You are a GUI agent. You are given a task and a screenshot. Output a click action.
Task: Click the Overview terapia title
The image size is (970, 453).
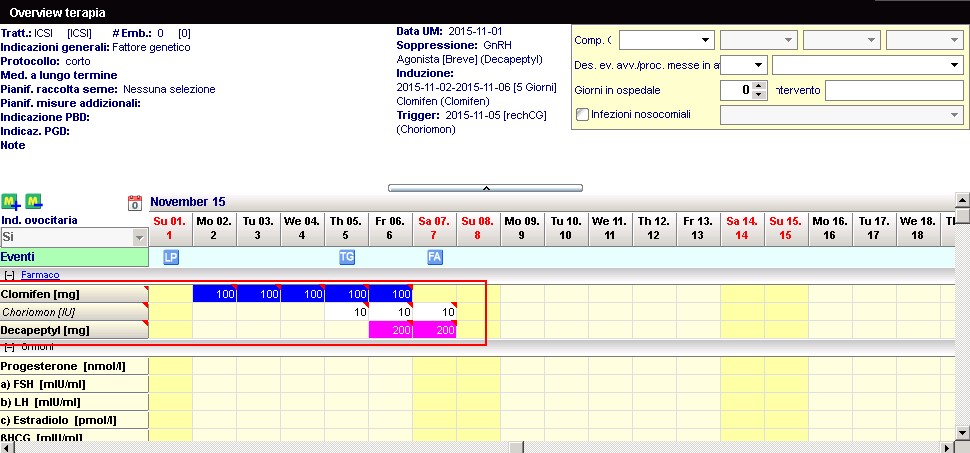57,12
